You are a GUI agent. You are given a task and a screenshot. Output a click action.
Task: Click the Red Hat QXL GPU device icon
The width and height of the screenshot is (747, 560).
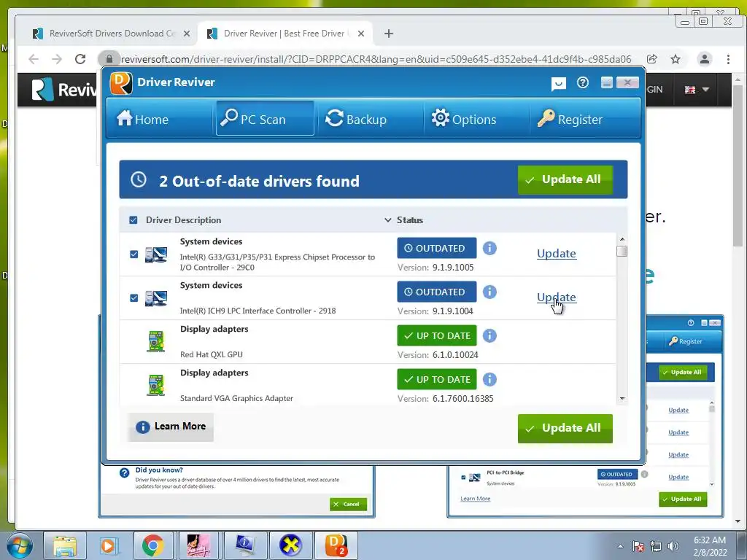coord(156,342)
